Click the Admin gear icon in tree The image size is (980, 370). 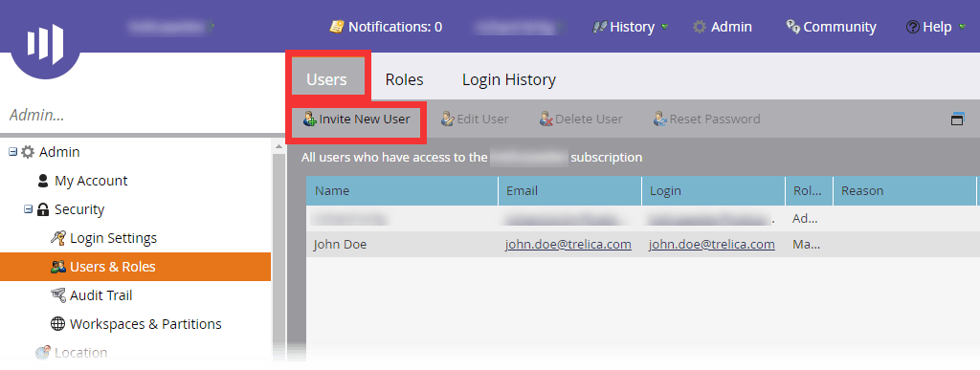[28, 152]
